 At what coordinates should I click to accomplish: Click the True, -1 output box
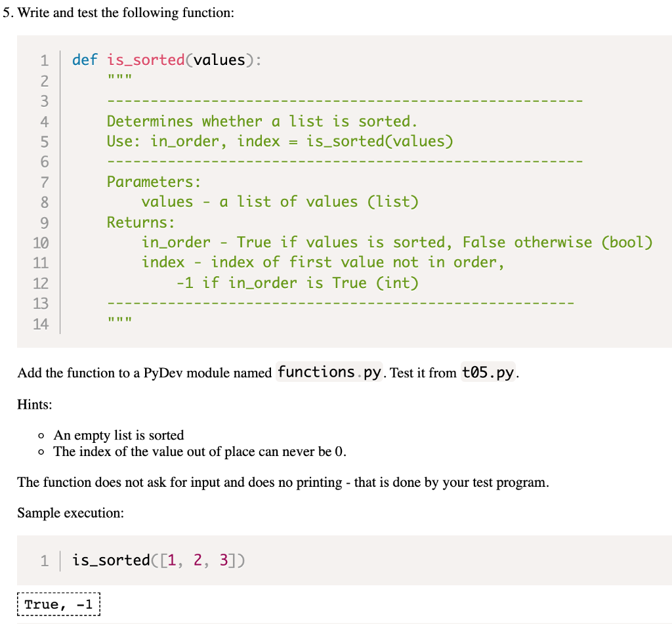pos(58,604)
